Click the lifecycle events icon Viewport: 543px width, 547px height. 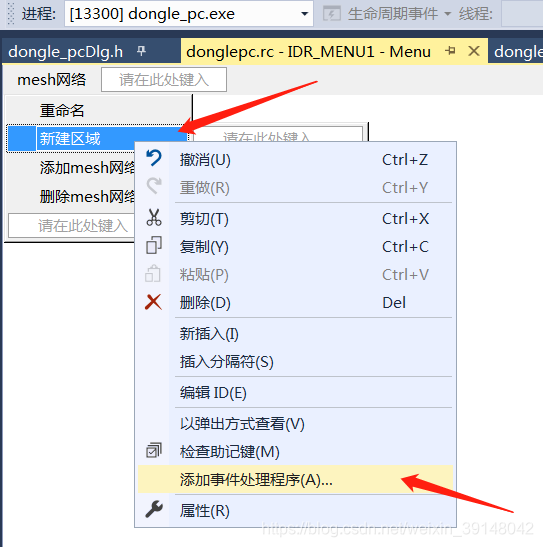[x=332, y=14]
